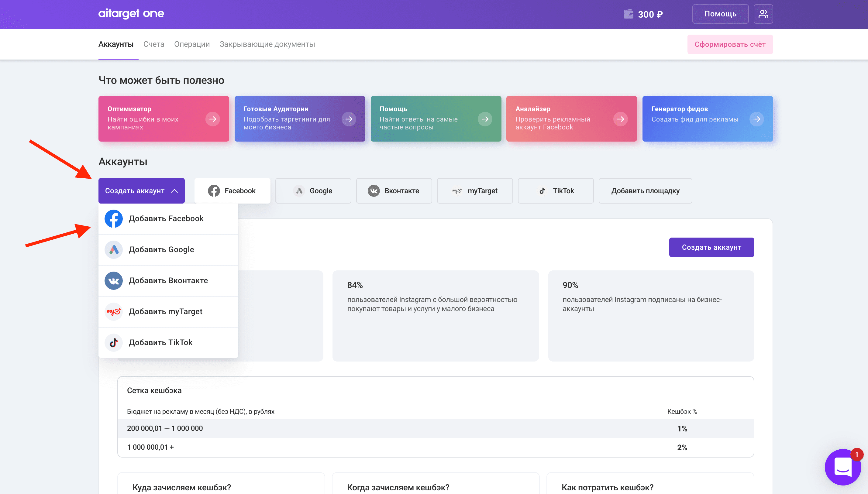Click the Facebook logo in platform tabs
This screenshot has width=868, height=494.
pos(214,191)
